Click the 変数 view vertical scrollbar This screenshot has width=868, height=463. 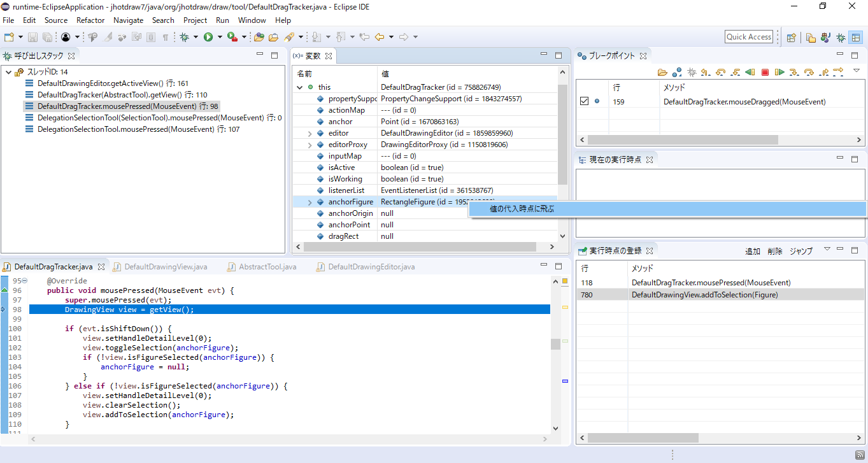pyautogui.click(x=562, y=134)
